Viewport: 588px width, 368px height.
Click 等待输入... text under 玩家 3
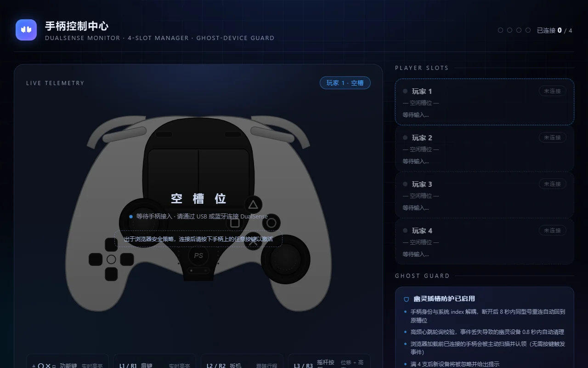(x=416, y=208)
